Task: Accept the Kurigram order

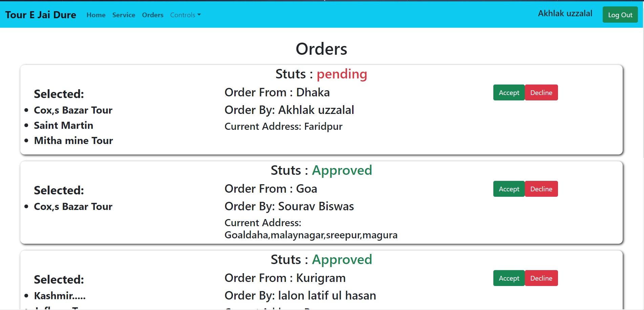Action: pyautogui.click(x=509, y=278)
